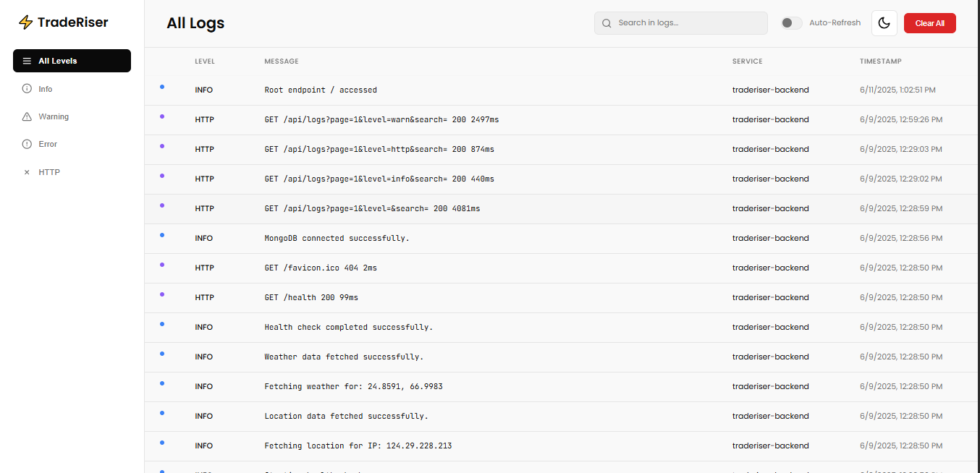The width and height of the screenshot is (980, 473).
Task: Select the All Levels filter
Action: pyautogui.click(x=72, y=61)
